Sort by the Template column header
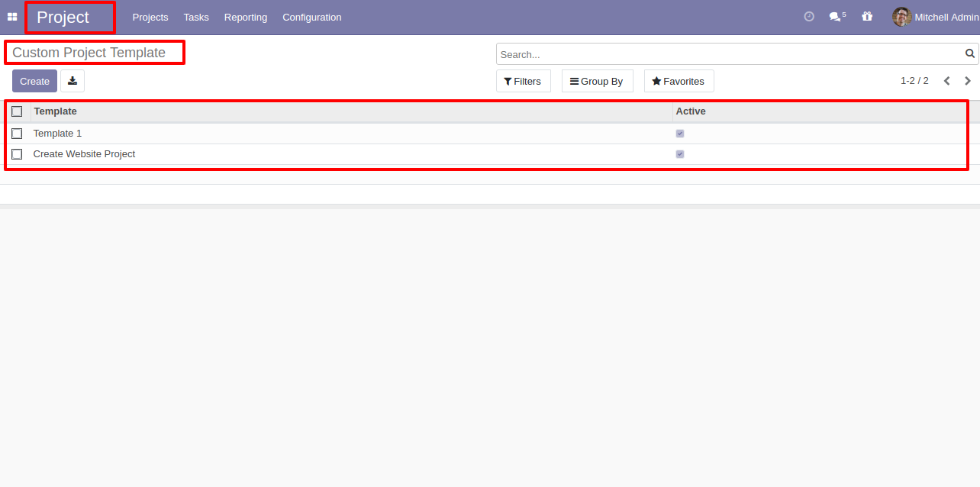980x487 pixels. pos(351,111)
